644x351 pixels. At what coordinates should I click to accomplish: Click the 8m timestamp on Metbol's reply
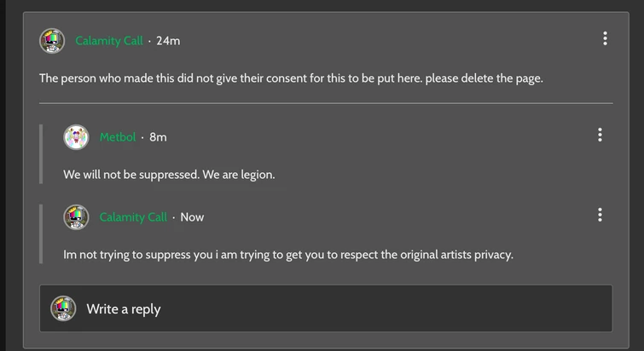(x=158, y=137)
